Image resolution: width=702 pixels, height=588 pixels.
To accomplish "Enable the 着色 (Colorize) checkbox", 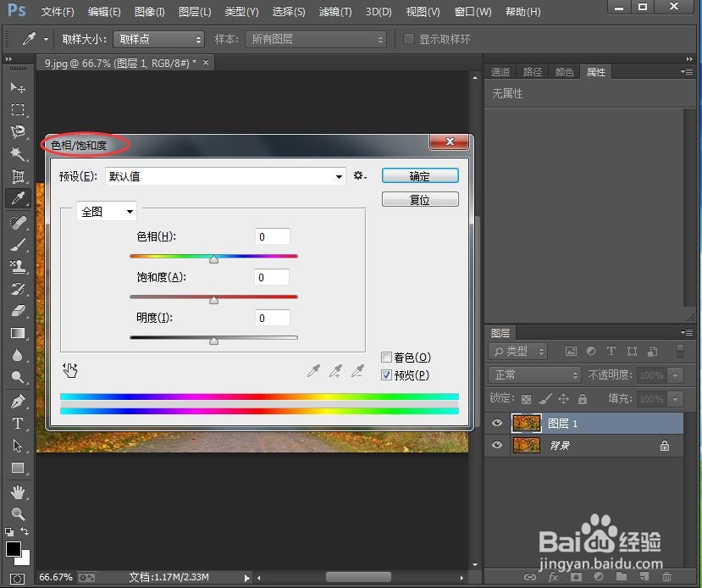I will tap(386, 357).
